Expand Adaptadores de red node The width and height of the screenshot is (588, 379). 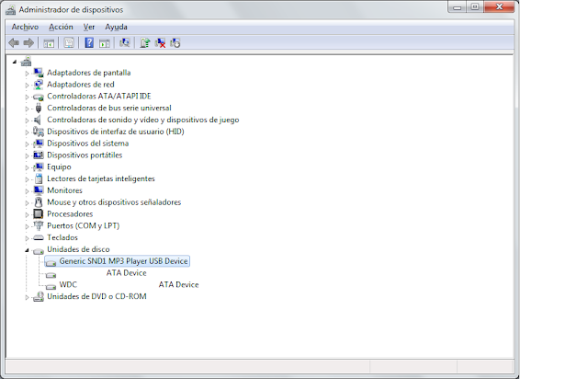pyautogui.click(x=27, y=86)
